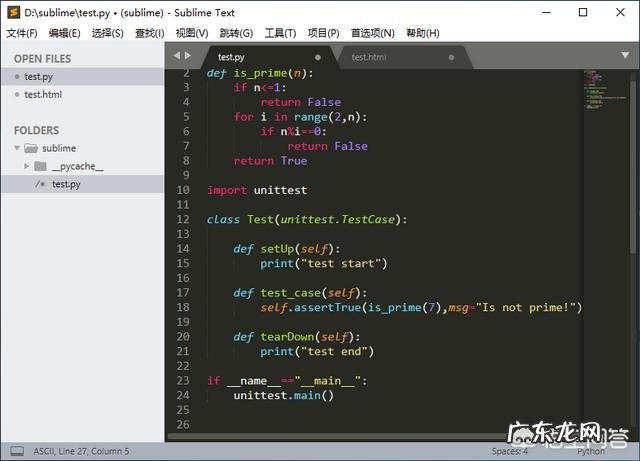Open the 跳转(G) menu
This screenshot has height=461, width=640.
point(236,33)
